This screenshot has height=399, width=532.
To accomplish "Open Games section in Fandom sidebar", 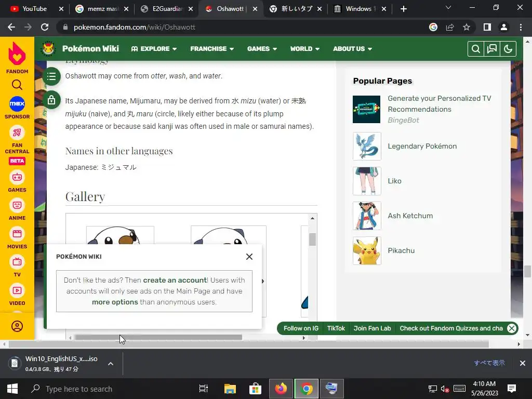I will tap(17, 181).
